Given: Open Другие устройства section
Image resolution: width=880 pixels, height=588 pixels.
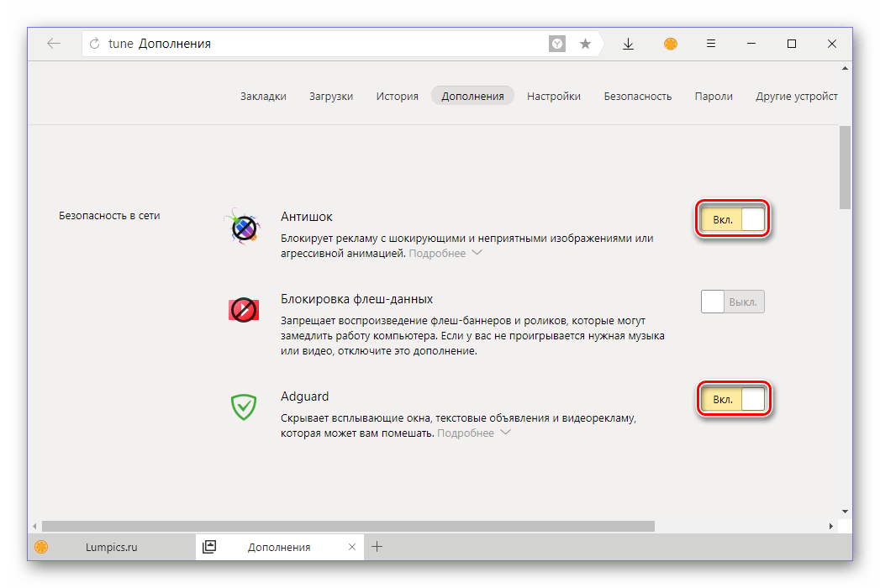Looking at the screenshot, I should pos(797,96).
